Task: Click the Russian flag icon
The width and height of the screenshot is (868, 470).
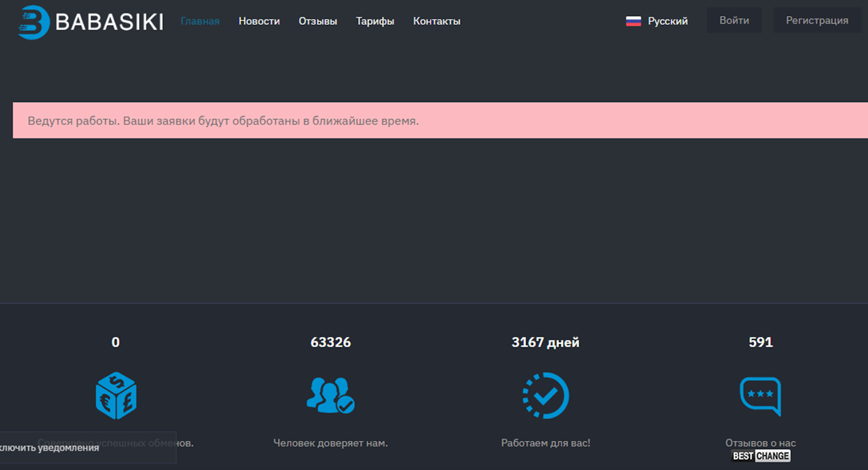Action: tap(633, 21)
